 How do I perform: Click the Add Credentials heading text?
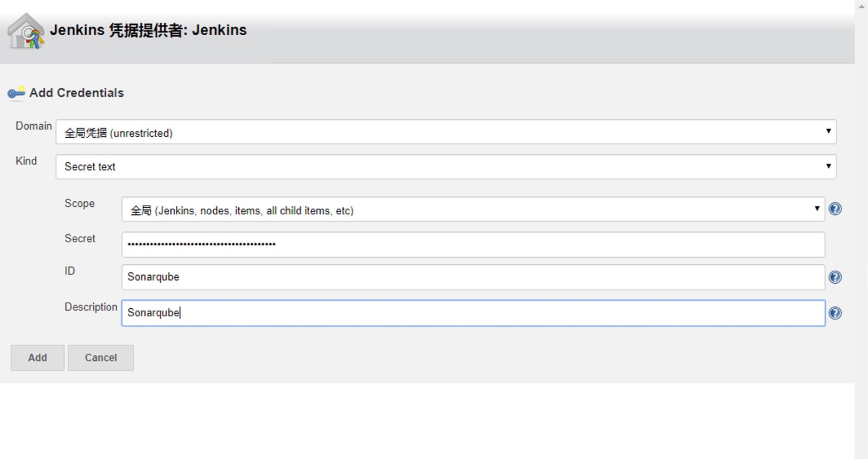click(x=76, y=93)
